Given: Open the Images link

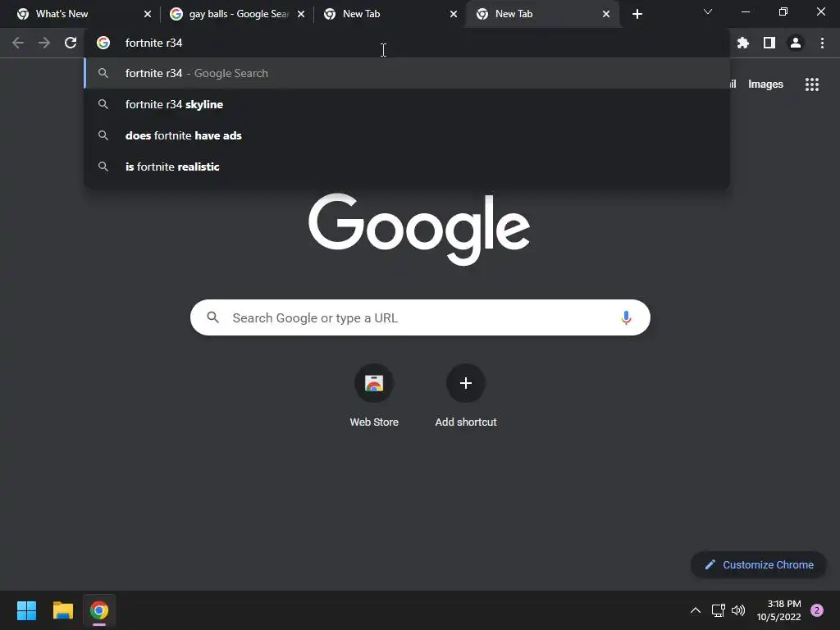Looking at the screenshot, I should (x=765, y=84).
